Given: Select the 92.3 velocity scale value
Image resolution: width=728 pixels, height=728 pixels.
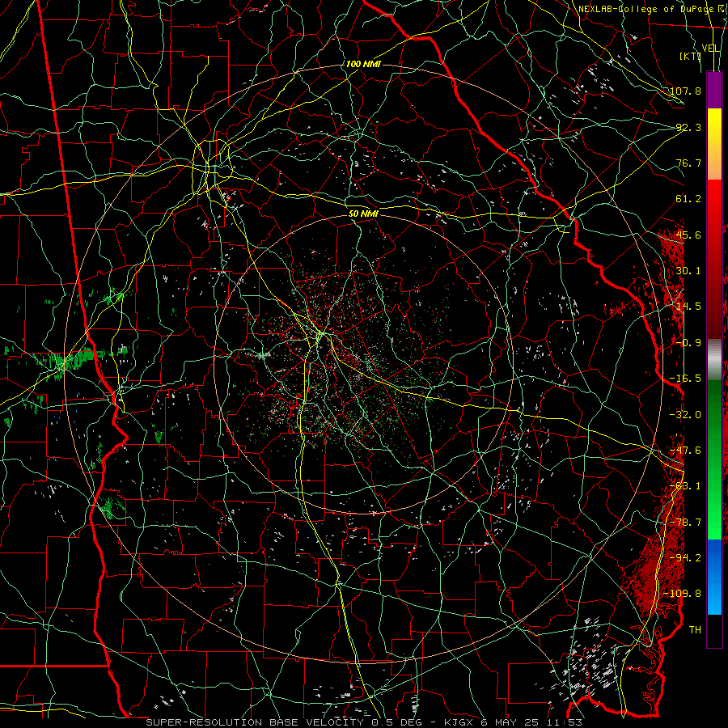Looking at the screenshot, I should click(688, 127).
